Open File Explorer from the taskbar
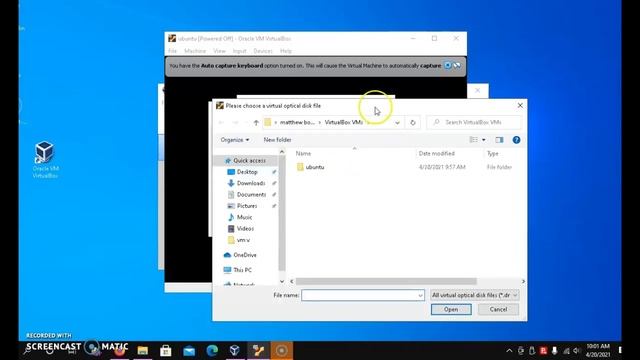This screenshot has height=360, width=640. (142, 350)
